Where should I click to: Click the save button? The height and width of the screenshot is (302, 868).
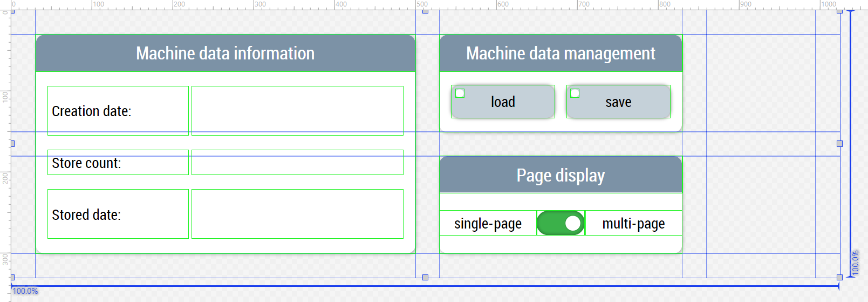pyautogui.click(x=618, y=102)
